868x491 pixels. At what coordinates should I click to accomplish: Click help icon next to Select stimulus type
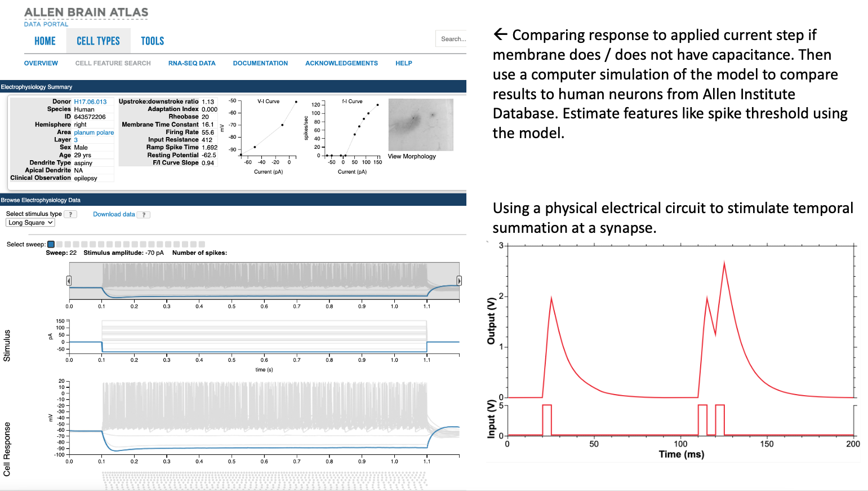pos(70,214)
